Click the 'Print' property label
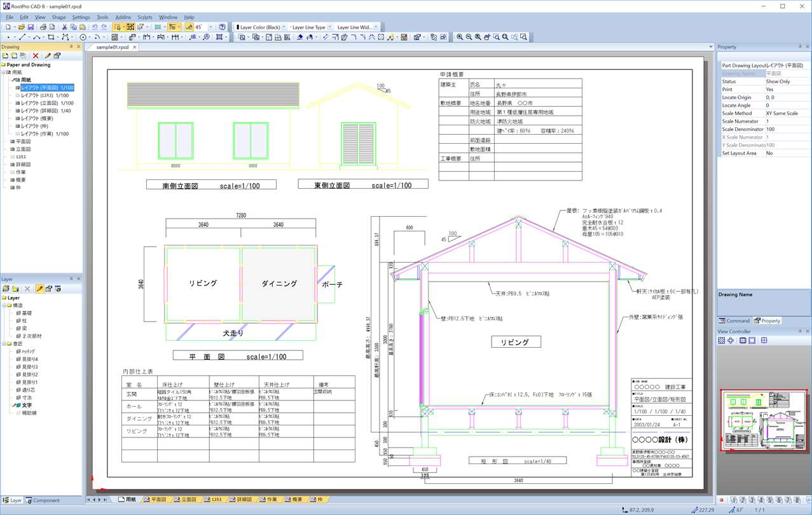This screenshot has width=812, height=515. pos(727,90)
